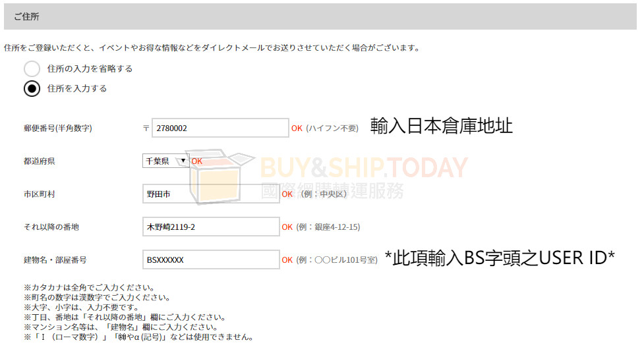Select the 住所の入力を省略する radio button
Viewport: 644px width, 355px height.
point(32,68)
